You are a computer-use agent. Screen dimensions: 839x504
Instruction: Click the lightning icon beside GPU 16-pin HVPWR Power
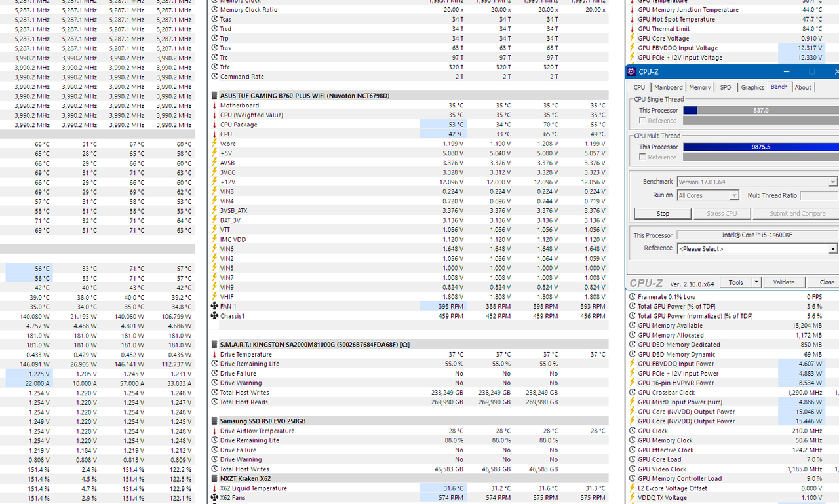click(632, 383)
